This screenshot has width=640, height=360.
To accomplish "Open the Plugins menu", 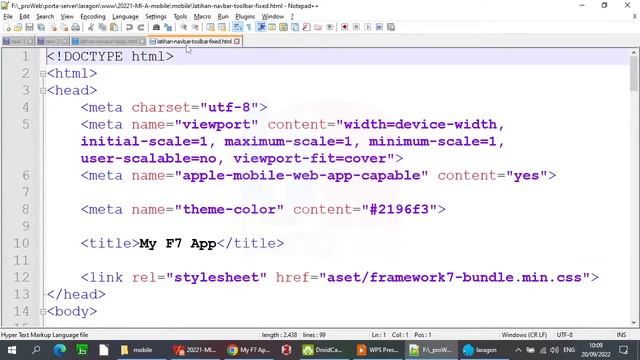I will (245, 17).
